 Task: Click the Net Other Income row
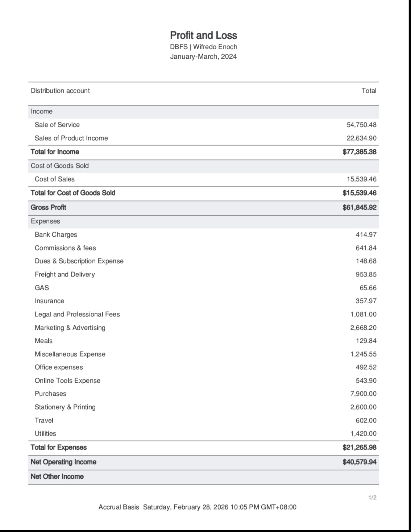(203, 477)
